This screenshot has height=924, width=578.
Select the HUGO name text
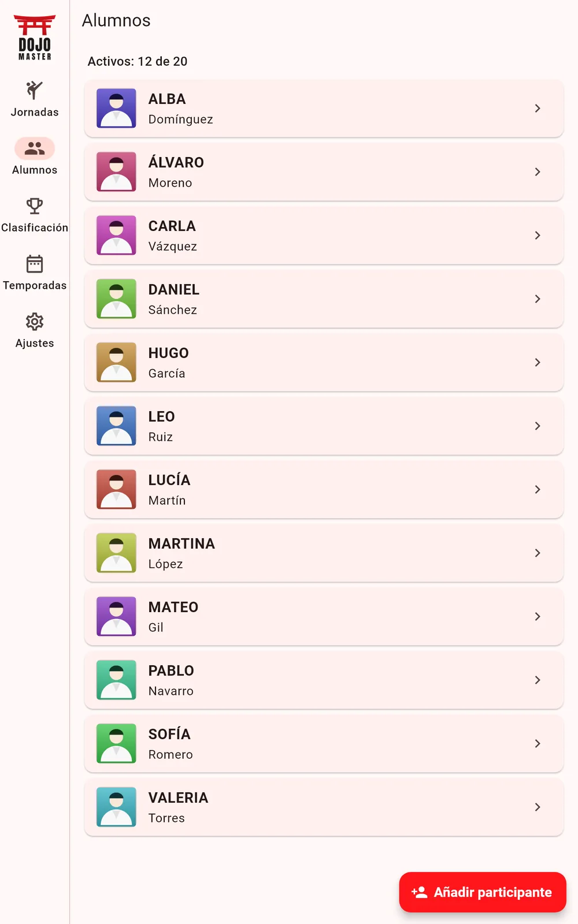[x=169, y=353]
